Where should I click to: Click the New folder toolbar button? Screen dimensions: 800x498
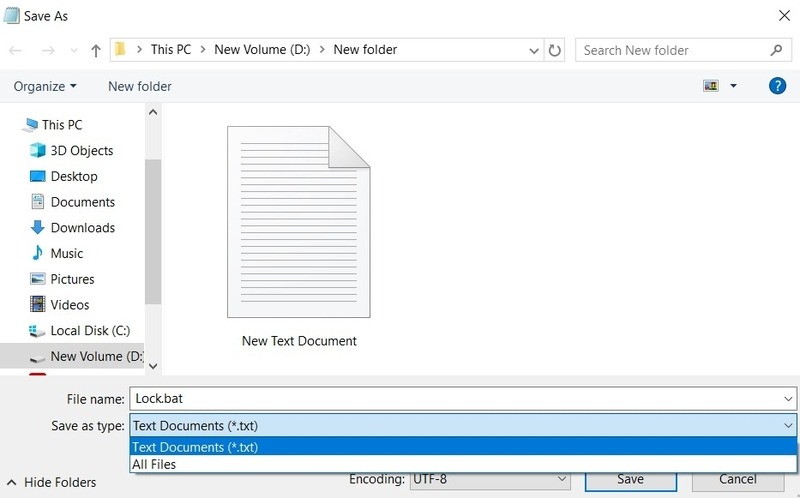tap(140, 86)
